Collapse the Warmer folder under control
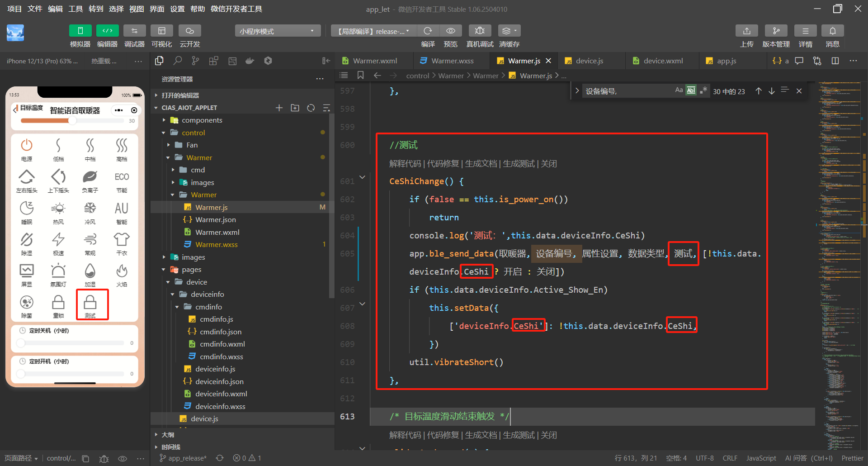 coord(199,157)
